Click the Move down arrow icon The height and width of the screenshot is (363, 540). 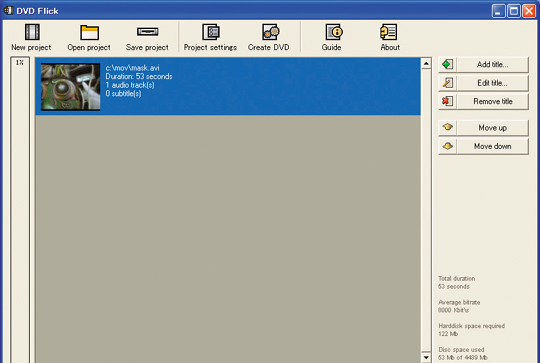pos(447,146)
